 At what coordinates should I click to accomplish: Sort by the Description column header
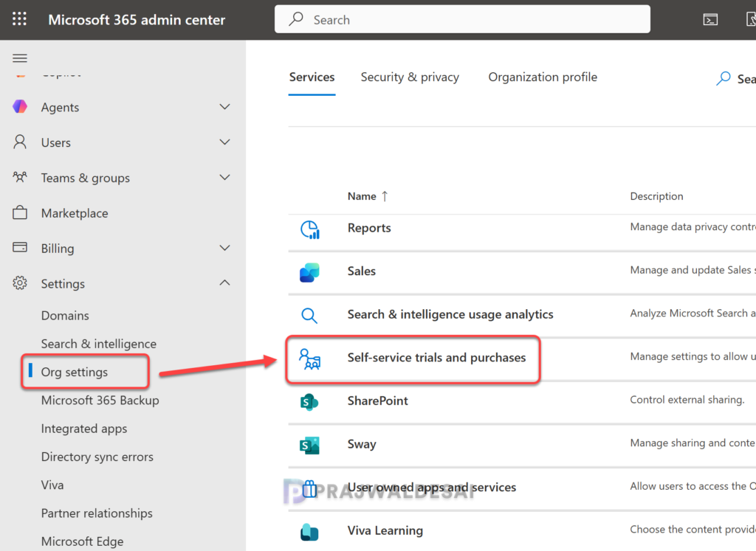coord(656,196)
